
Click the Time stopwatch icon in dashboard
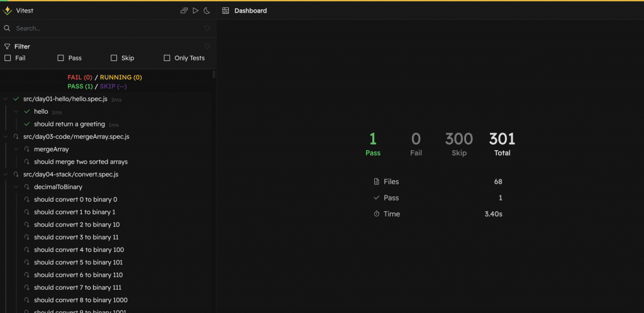(376, 214)
